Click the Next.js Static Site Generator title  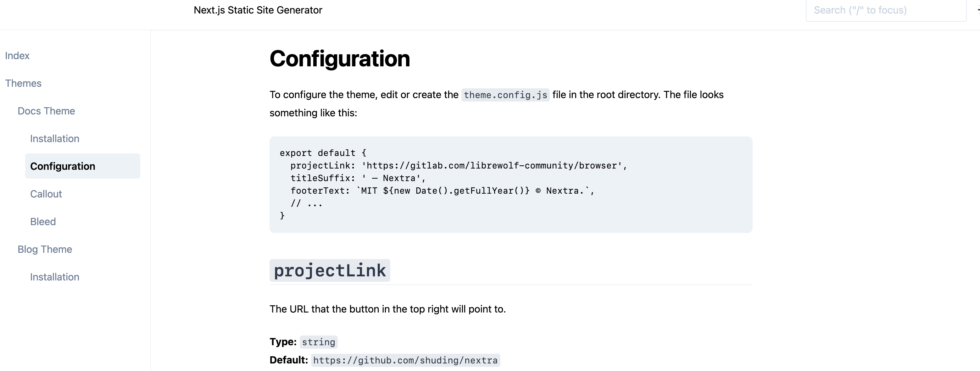pos(258,10)
